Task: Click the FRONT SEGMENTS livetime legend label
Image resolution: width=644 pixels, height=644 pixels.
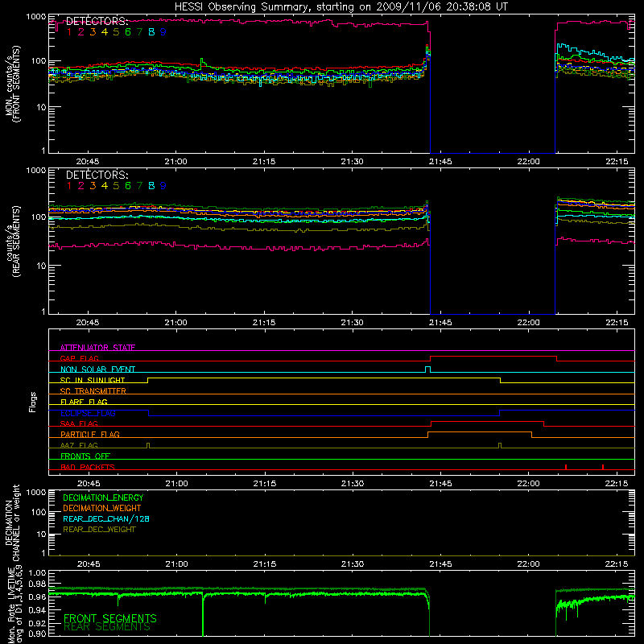Action: click(x=110, y=618)
